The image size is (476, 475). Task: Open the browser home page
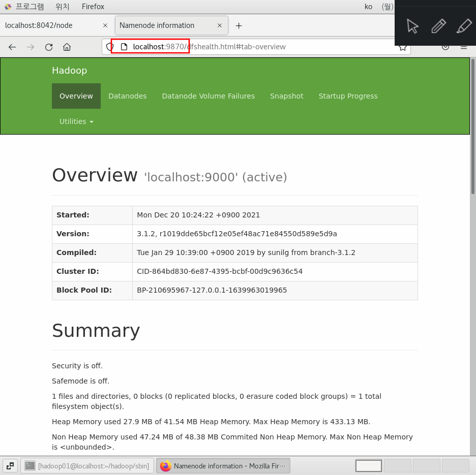pyautogui.click(x=67, y=47)
